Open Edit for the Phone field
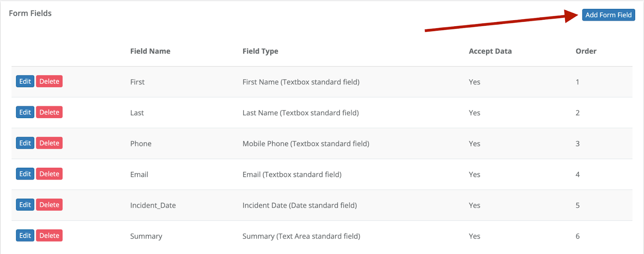Viewport: 644px width, 254px height. click(x=25, y=143)
